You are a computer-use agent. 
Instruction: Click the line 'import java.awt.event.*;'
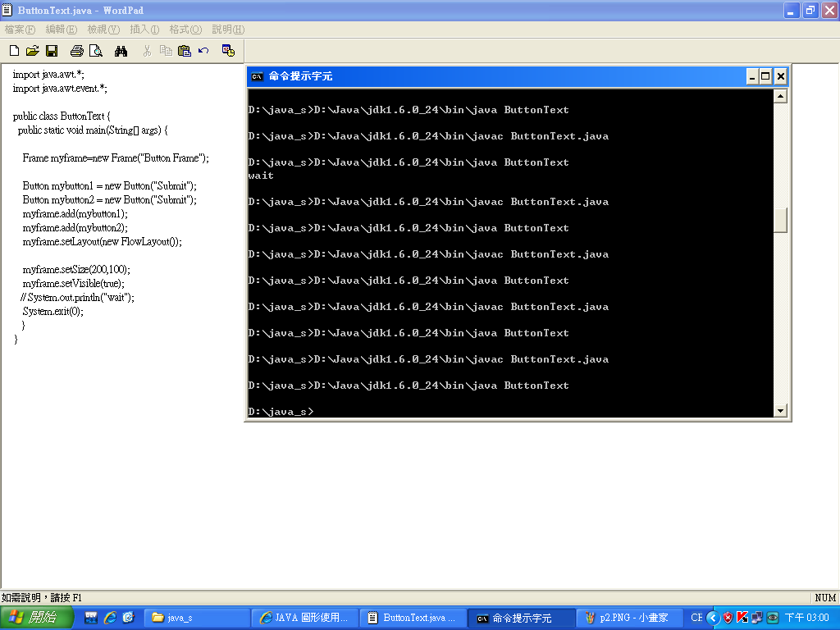point(60,89)
